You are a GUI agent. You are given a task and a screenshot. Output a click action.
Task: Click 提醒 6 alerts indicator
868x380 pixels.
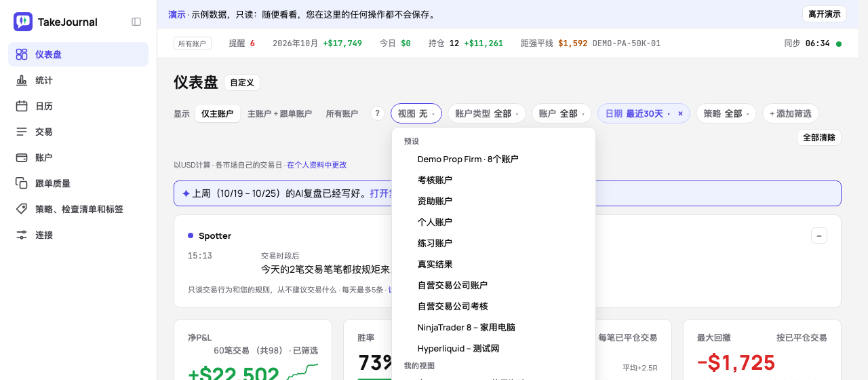[242, 43]
